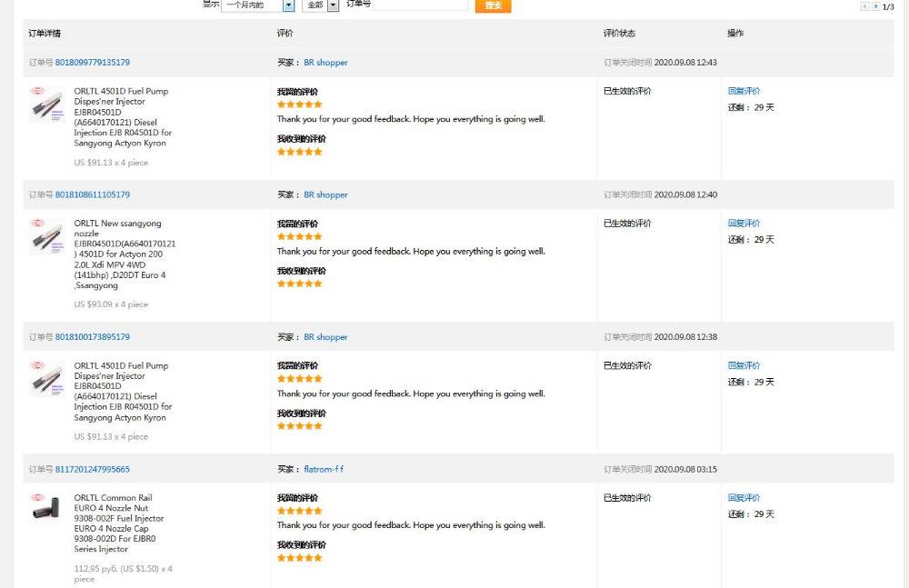
Task: Open order 8018099779135179 link
Action: (92, 63)
